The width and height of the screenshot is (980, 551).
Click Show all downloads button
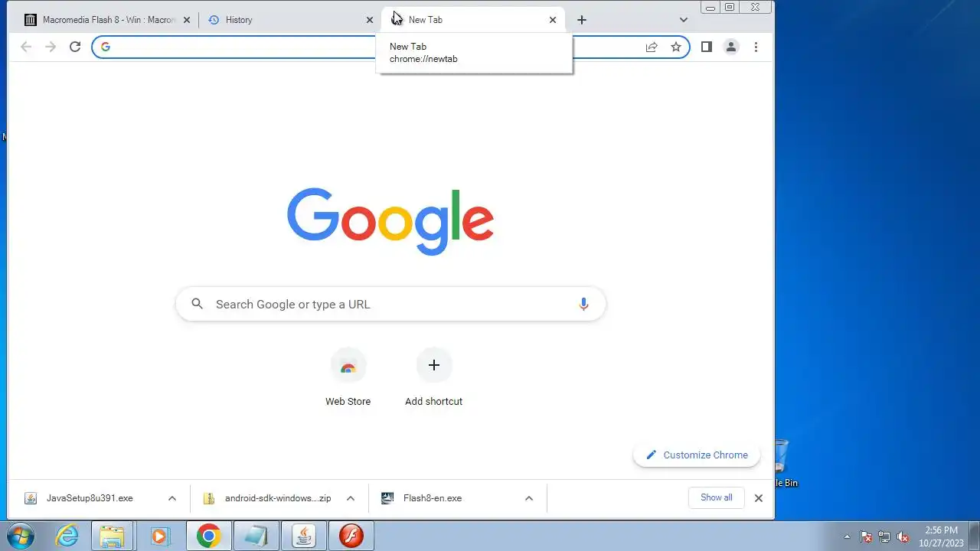[x=717, y=497]
